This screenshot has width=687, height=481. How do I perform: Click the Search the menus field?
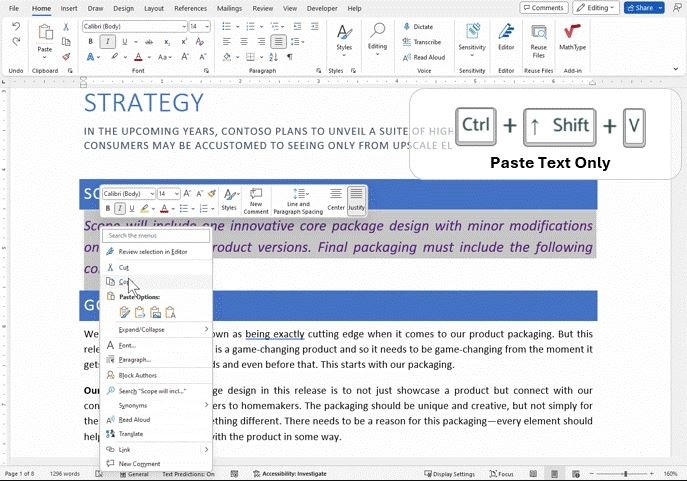[158, 236]
